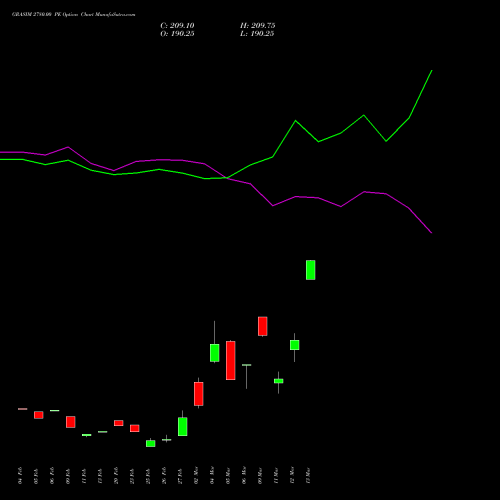The image size is (500, 500).
Task: Click the "06 Feb" date label
Action: click(x=52, y=476)
